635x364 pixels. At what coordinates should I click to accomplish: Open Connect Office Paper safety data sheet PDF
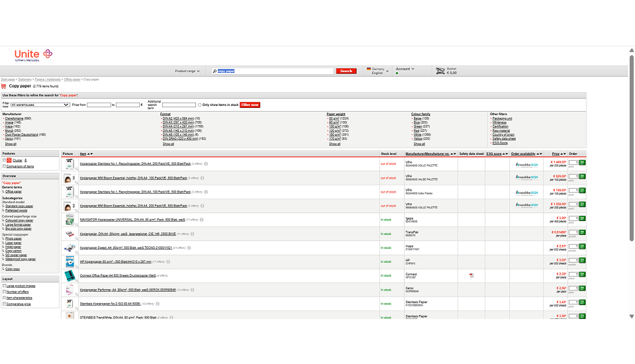tap(471, 275)
